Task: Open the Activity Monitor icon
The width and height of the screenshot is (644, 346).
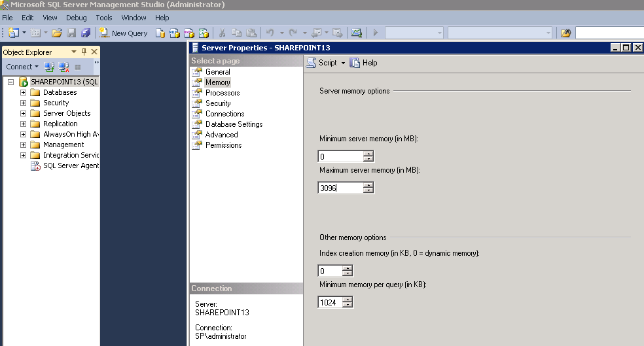Action: click(357, 33)
